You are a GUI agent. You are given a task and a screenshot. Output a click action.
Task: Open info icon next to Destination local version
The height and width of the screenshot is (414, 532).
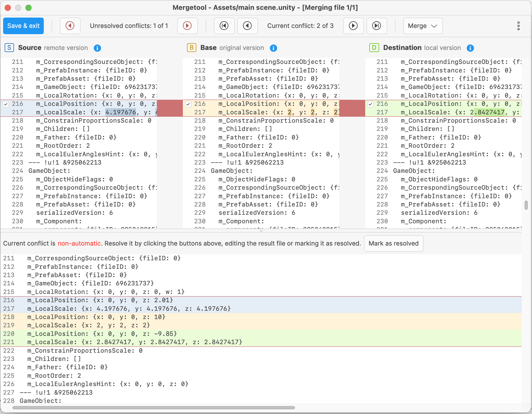tap(470, 48)
